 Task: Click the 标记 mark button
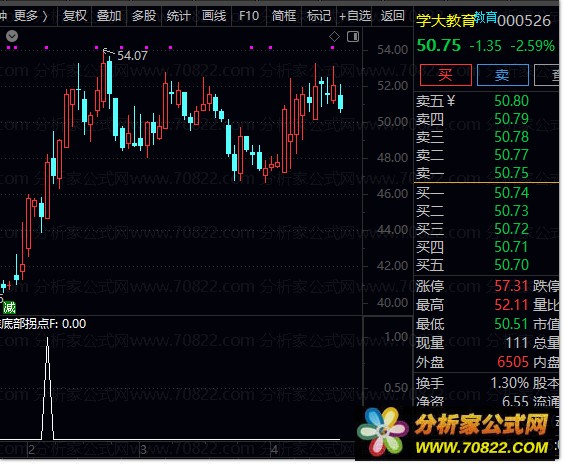(x=319, y=16)
